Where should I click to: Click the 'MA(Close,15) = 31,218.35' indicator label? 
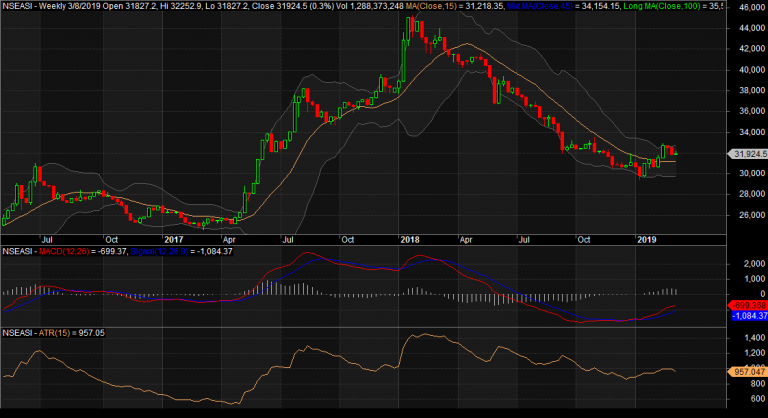tap(455, 6)
